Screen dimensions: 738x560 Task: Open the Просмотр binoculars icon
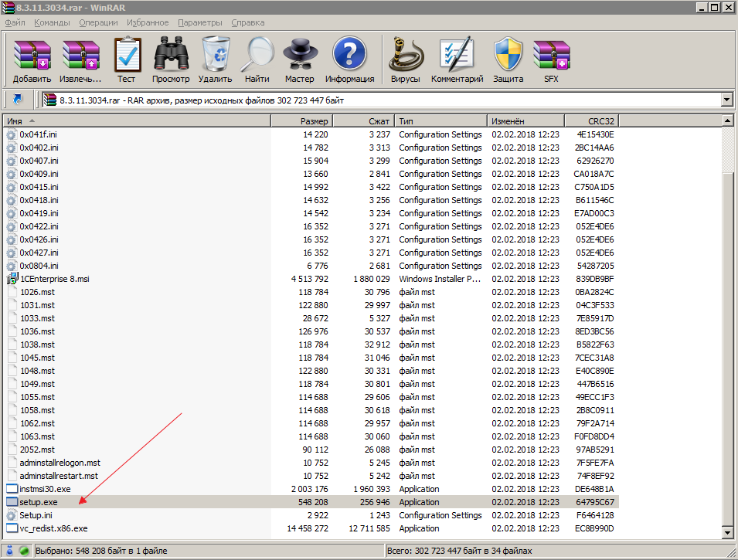[171, 53]
